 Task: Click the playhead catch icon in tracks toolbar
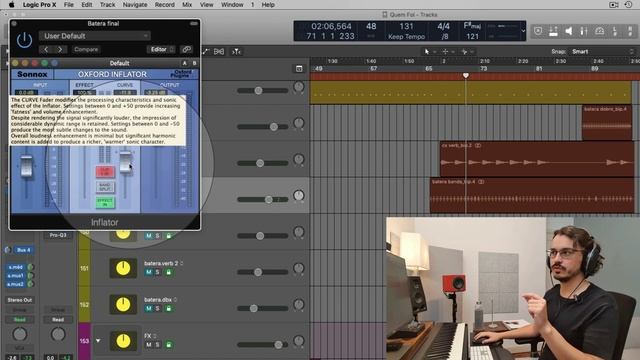(x=236, y=52)
